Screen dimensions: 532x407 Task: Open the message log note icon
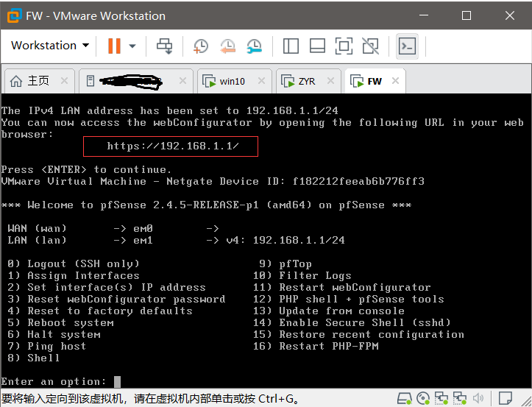pos(506,398)
